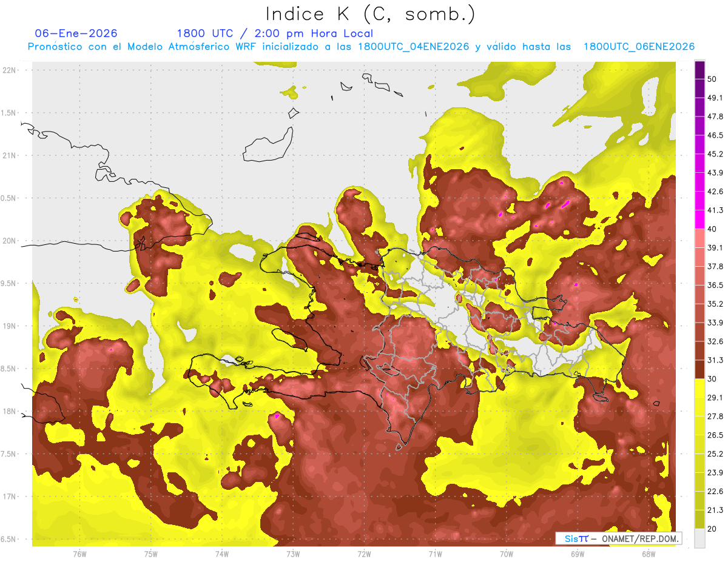The image size is (728, 562).
Task: Click the "26.5" value on the color scale
Action: (x=715, y=435)
